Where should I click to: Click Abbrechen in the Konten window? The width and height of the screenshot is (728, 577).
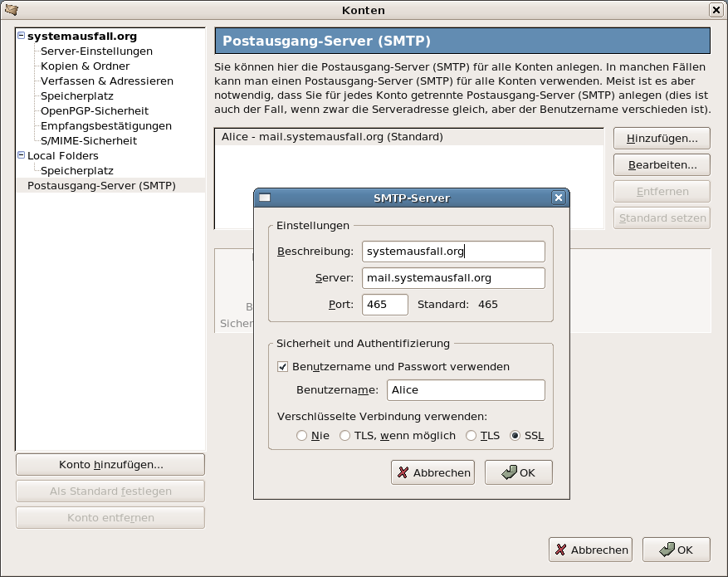tap(590, 550)
